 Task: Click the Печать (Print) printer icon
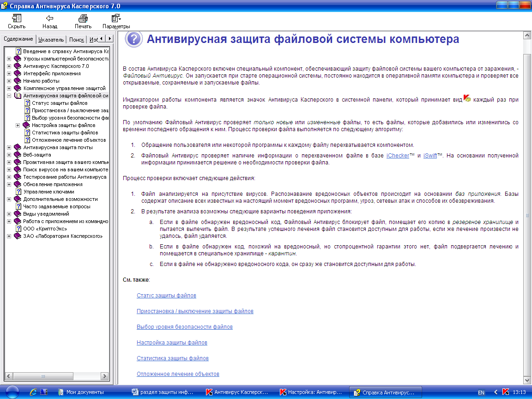pos(83,18)
